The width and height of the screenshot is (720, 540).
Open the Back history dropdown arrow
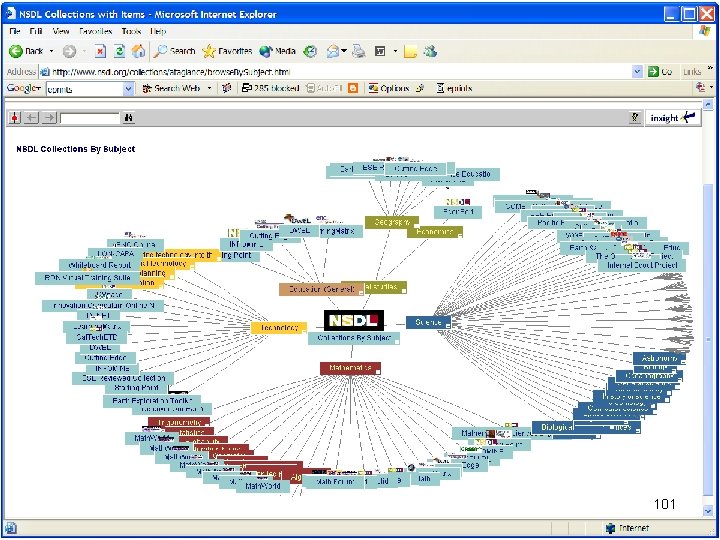click(x=51, y=51)
